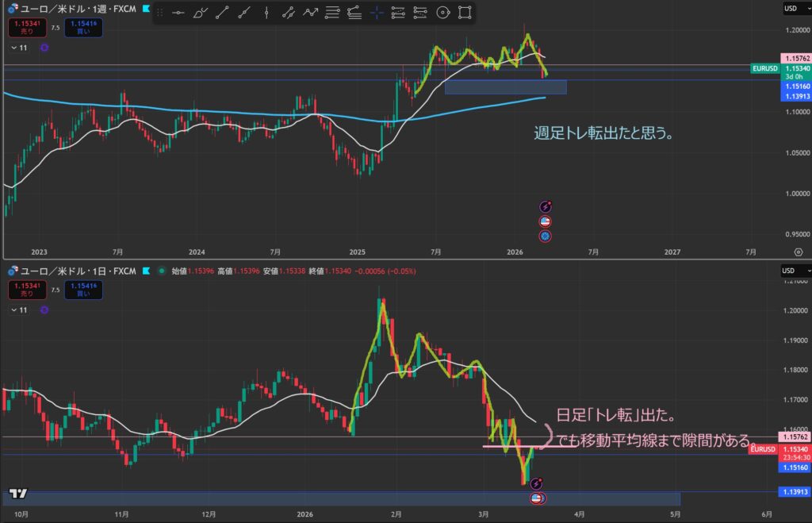Click the TradingView logo at bottom left
This screenshot has width=812, height=523.
click(x=18, y=494)
